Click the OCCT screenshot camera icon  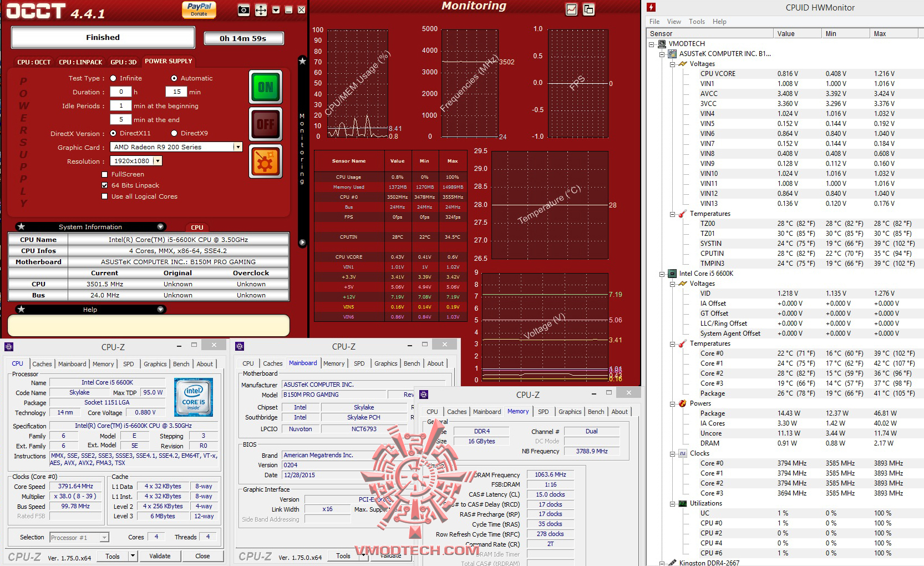click(x=243, y=10)
